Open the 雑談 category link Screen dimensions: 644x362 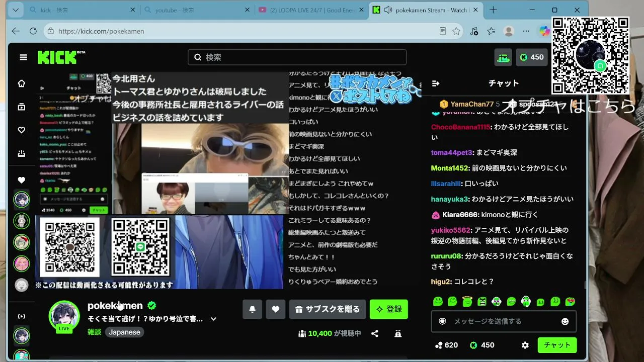pos(94,332)
